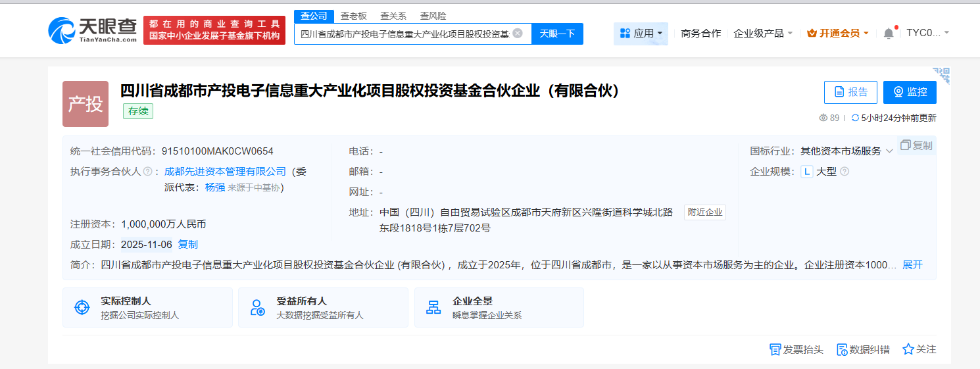Click the TianYanCha logo
Image resolution: width=980 pixels, height=369 pixels.
tap(93, 30)
